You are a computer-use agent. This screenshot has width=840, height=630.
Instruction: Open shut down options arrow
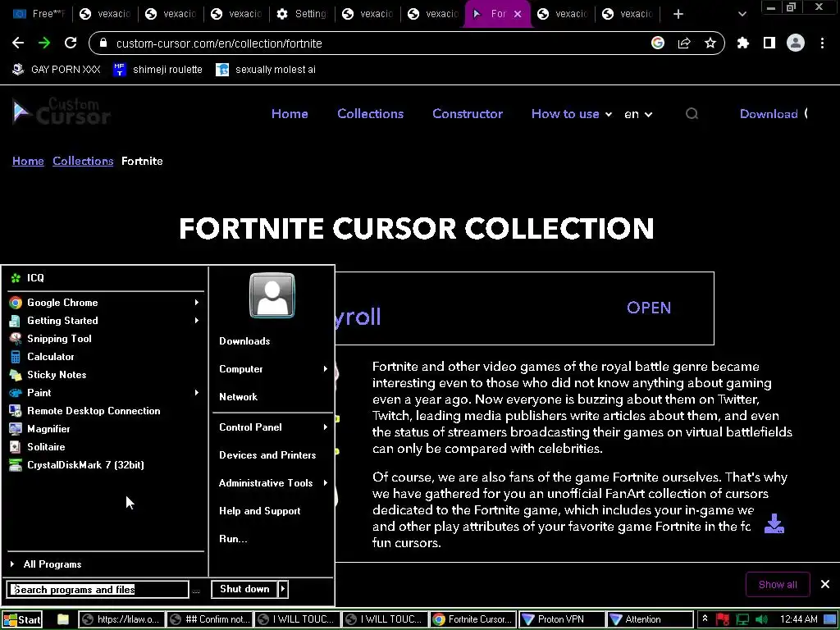(x=283, y=589)
